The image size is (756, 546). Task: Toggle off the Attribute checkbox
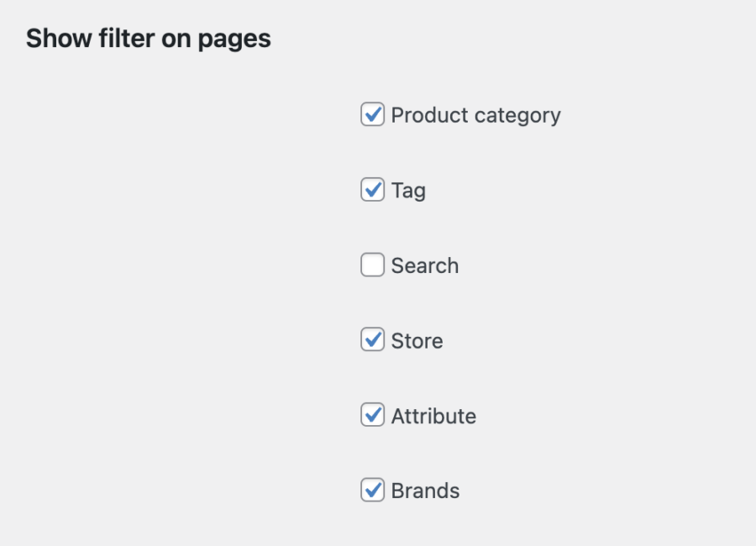click(372, 415)
